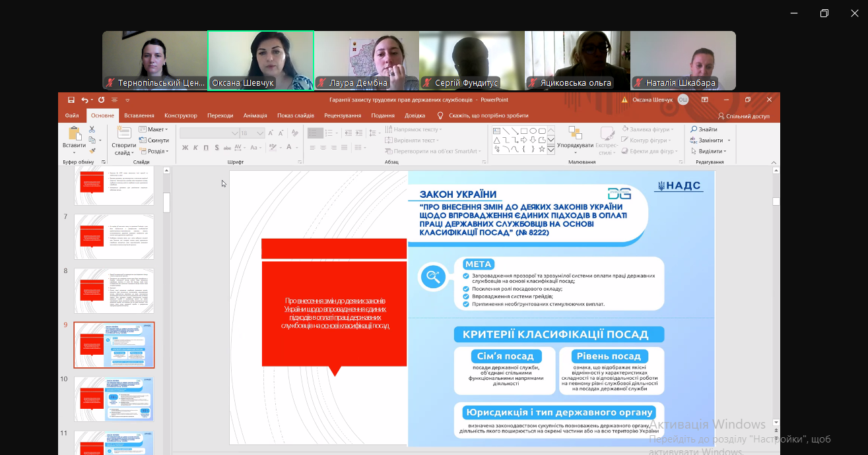Screen dimensions: 868x455
Task: Click the slide panel vertical scrollbar thumb
Action: pyautogui.click(x=167, y=202)
